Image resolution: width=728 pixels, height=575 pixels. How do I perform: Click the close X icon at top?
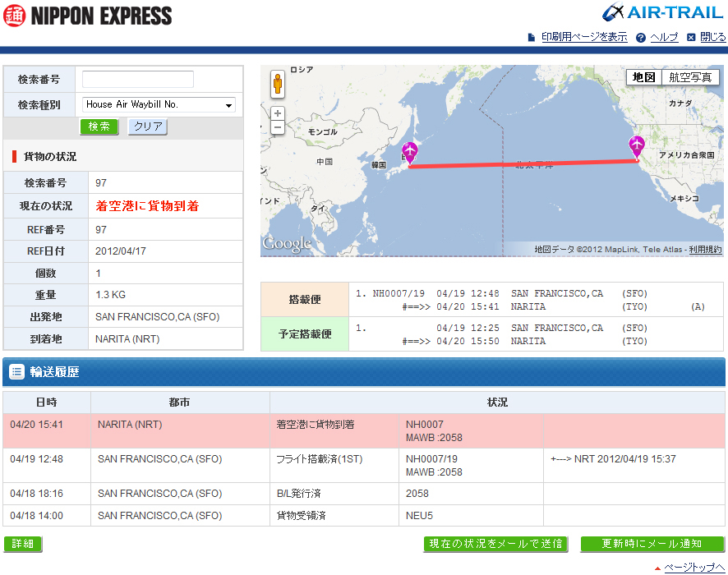[x=691, y=37]
